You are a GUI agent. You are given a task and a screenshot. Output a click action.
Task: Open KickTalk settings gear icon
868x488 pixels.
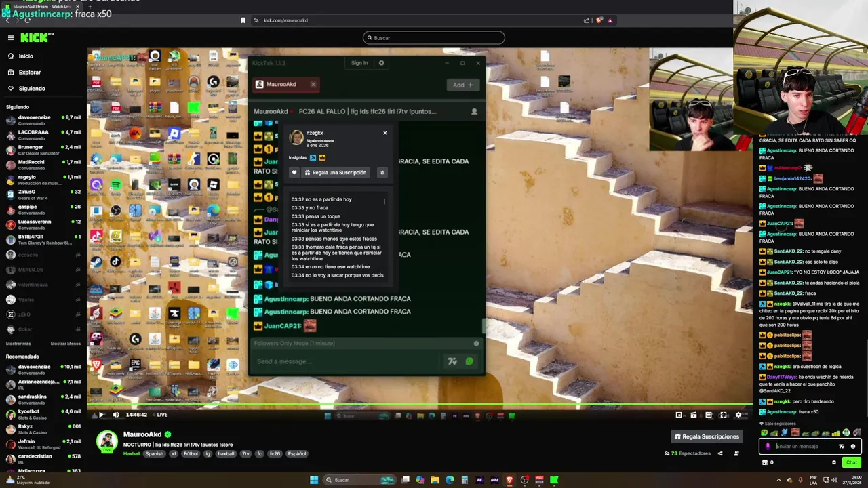(x=381, y=63)
